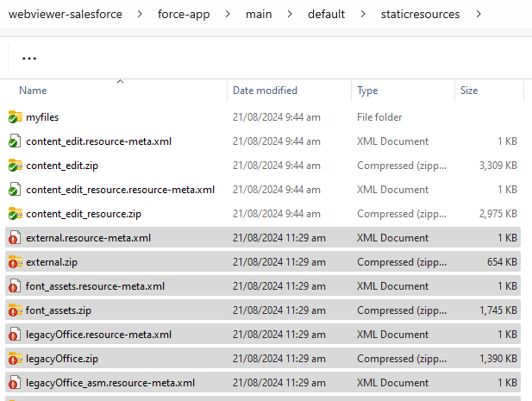Screen dimensions: 532x401
Task: Go to webviewer-salesforce in the breadcrumb
Action: (66, 15)
